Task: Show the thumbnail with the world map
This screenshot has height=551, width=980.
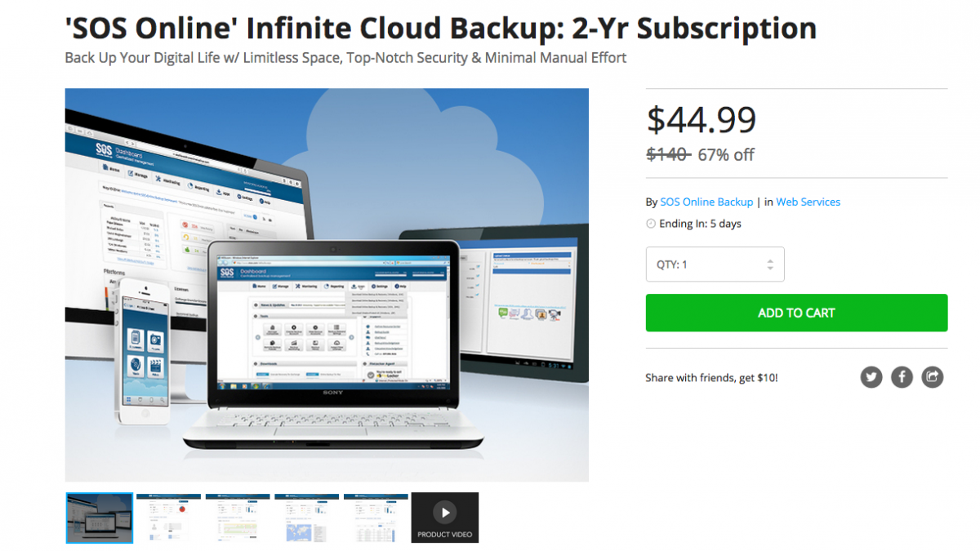Action: [306, 518]
